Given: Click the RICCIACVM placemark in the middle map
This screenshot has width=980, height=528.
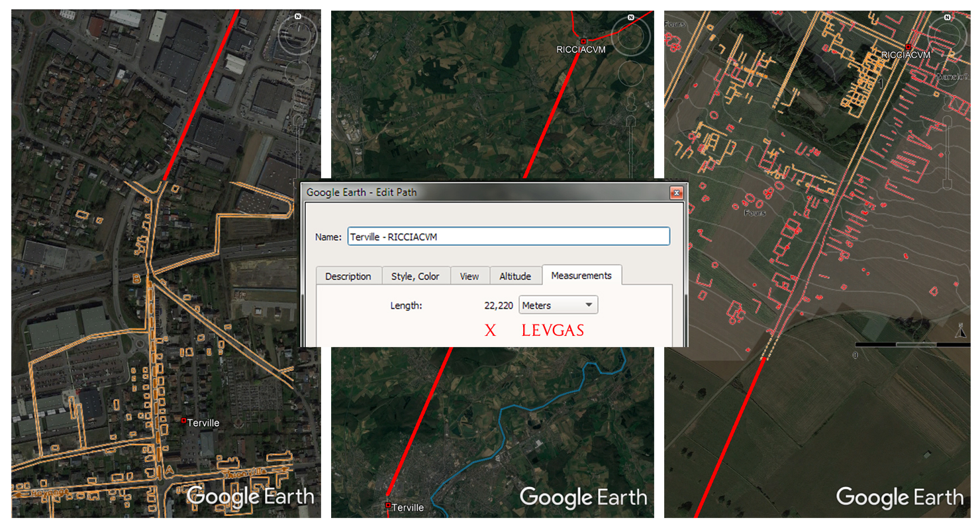Looking at the screenshot, I should 583,42.
